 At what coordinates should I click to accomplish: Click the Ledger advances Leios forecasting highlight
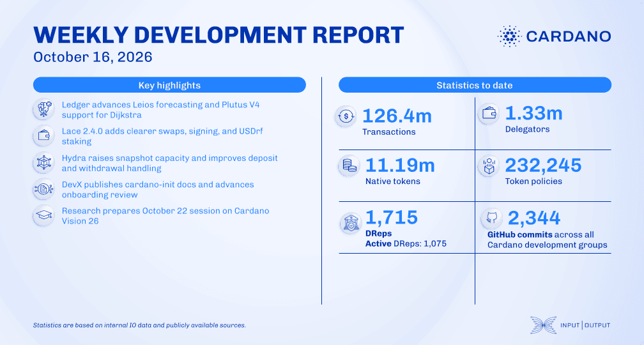tap(160, 110)
